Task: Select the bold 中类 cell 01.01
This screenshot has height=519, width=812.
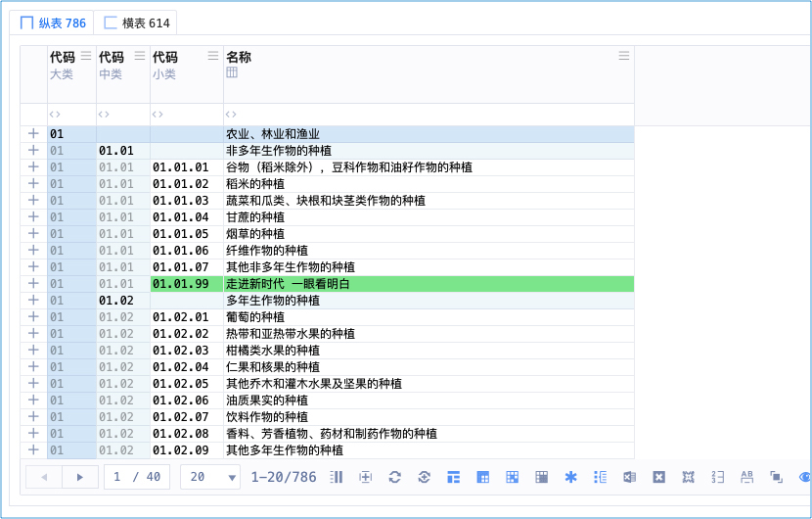Action: click(123, 151)
